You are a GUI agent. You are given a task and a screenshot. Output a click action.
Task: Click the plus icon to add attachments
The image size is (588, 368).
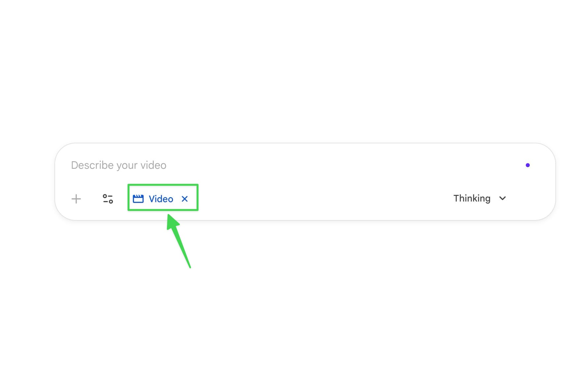[x=76, y=199]
